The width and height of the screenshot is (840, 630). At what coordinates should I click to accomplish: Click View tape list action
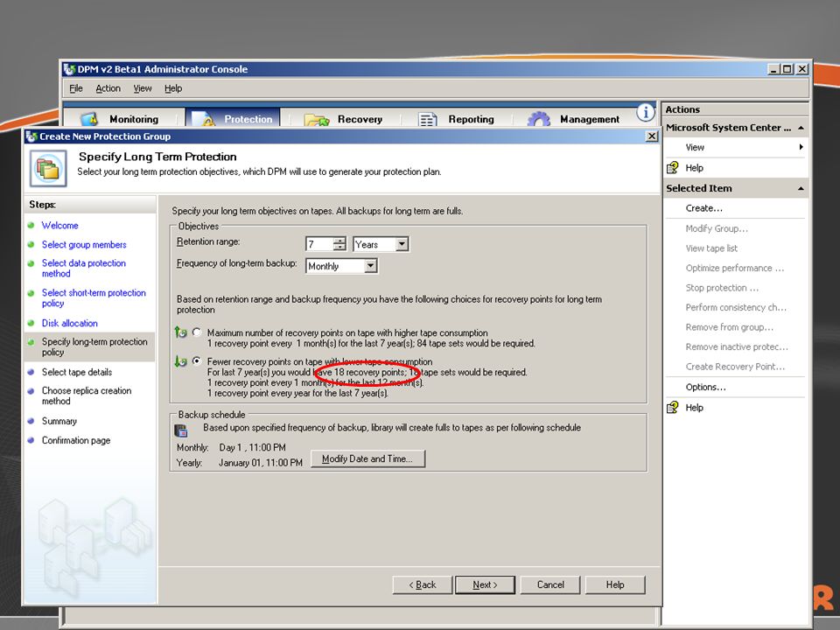(711, 248)
